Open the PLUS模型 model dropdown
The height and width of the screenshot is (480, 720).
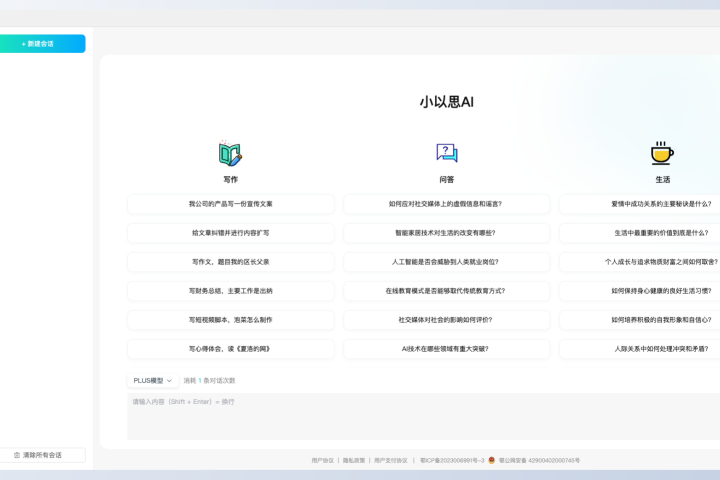tap(153, 381)
